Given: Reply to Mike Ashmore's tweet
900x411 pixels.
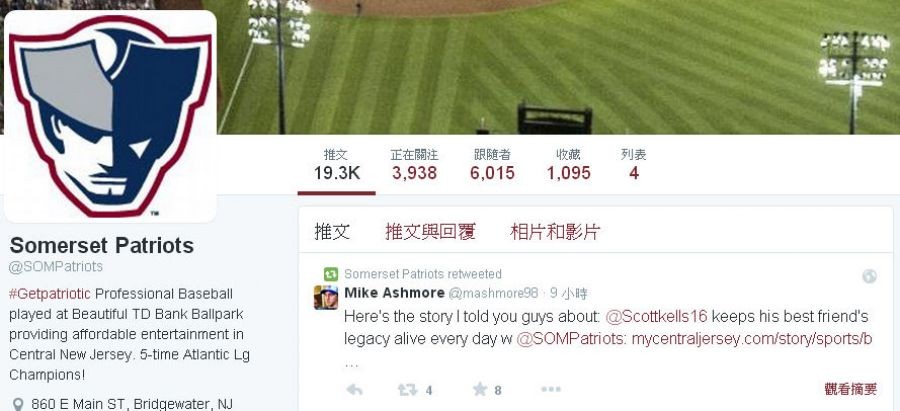Looking at the screenshot, I should [355, 390].
